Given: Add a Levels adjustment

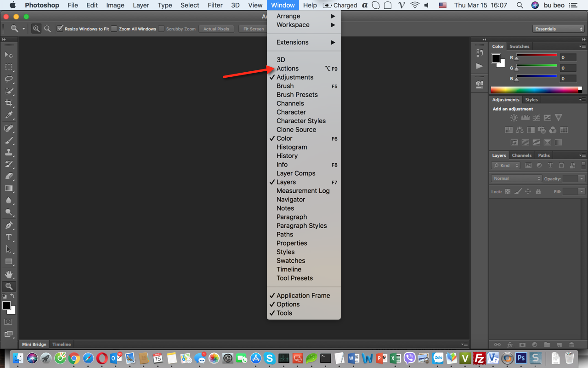Looking at the screenshot, I should [525, 118].
